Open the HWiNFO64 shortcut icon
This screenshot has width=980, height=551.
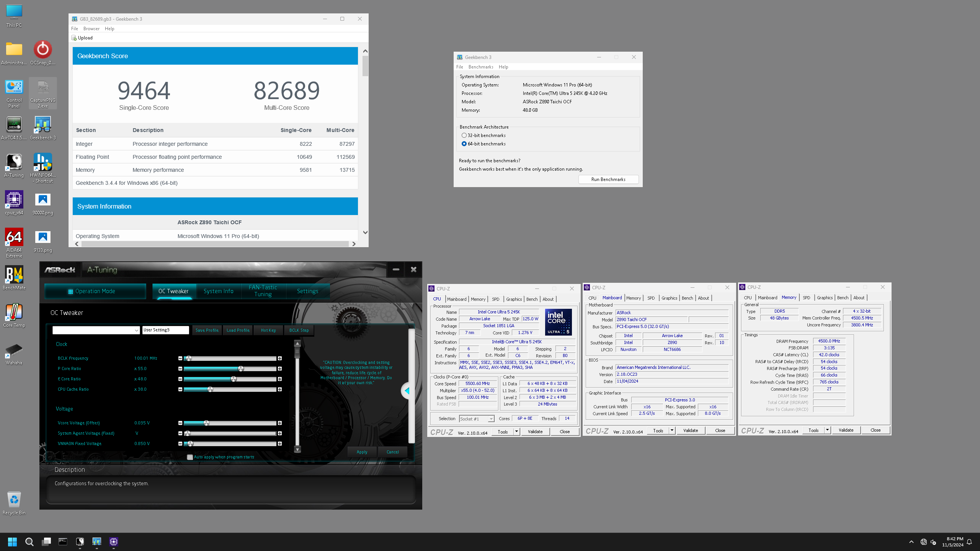pos(43,168)
